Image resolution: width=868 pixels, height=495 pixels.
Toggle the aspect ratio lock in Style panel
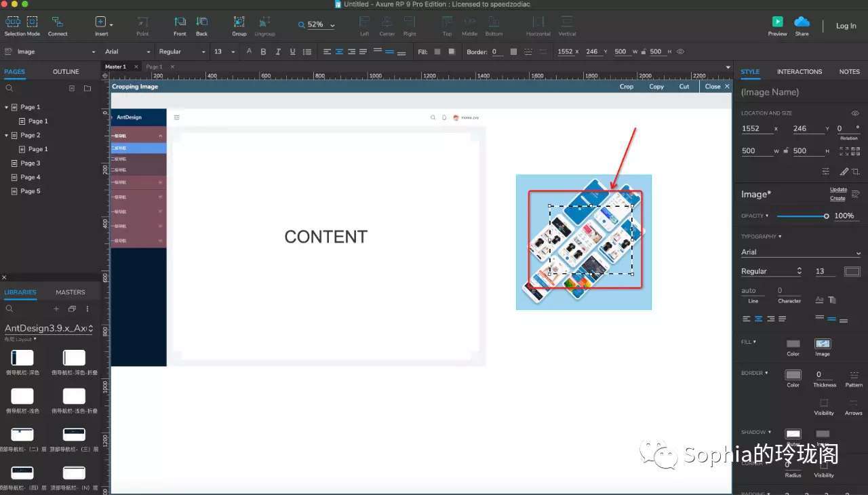pos(786,151)
